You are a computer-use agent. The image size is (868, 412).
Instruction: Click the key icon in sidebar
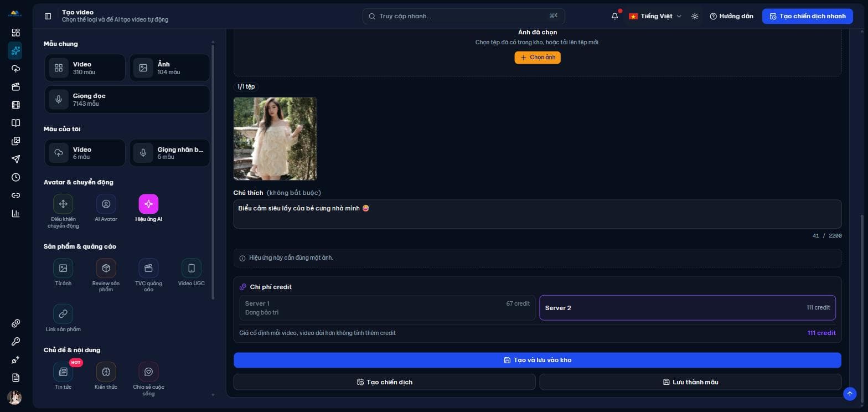point(15,342)
